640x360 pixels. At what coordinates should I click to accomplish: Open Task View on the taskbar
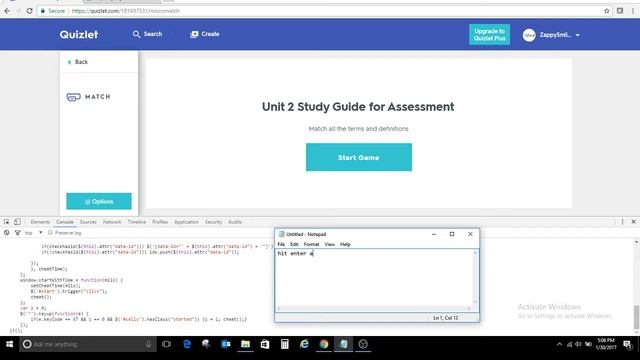[x=167, y=344]
